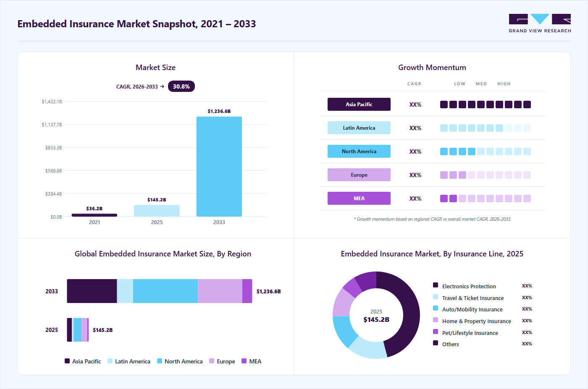Click the Latin America momentum indicator blocks
Viewport: 588px width, 389px height.
486,128
